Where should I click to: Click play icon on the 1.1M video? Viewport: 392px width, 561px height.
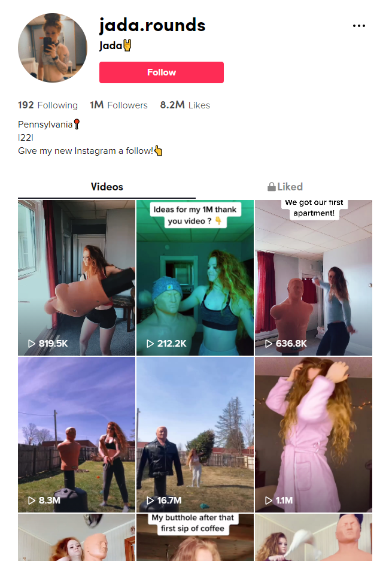269,500
